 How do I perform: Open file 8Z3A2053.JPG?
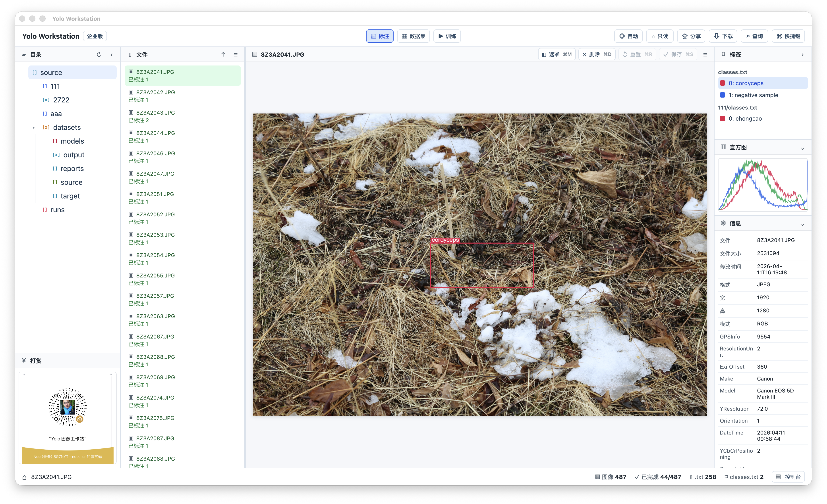tap(183, 239)
